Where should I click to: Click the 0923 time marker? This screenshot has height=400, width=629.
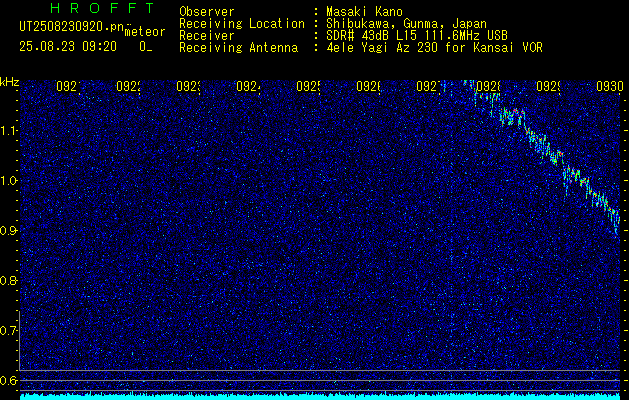pos(189,86)
